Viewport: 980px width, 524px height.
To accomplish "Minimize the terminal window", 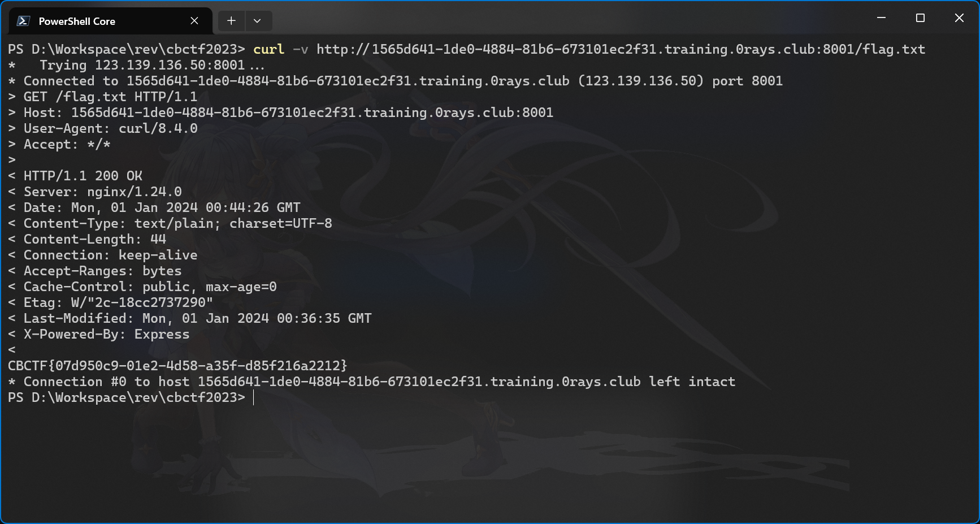I will 881,18.
